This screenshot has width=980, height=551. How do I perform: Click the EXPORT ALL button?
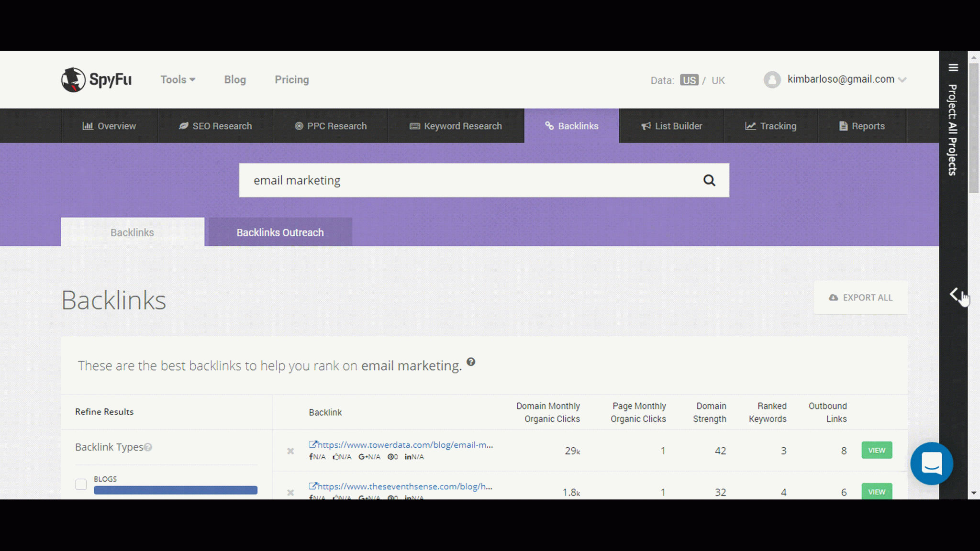click(x=861, y=298)
